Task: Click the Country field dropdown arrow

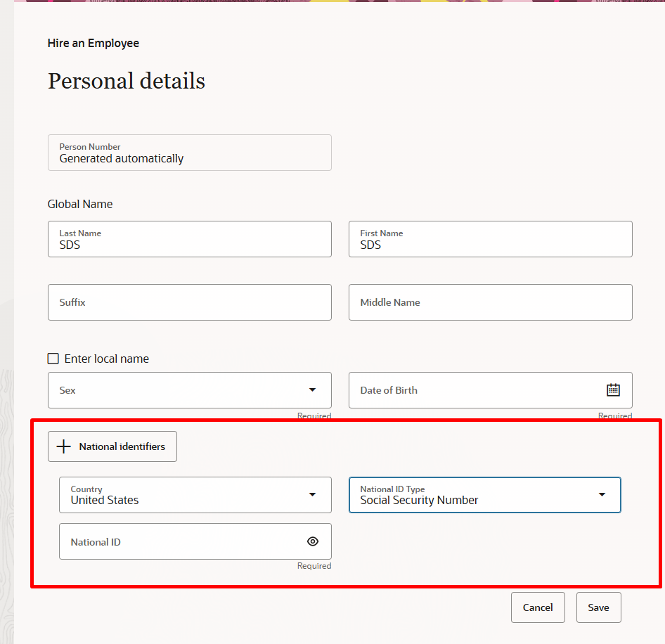Action: coord(312,494)
